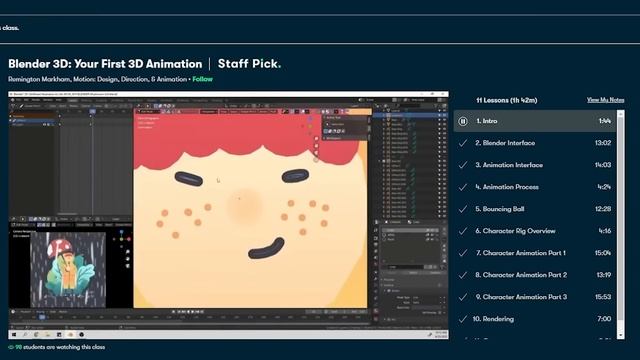
Task: Play lesson 3. Animation Interface
Action: point(535,165)
